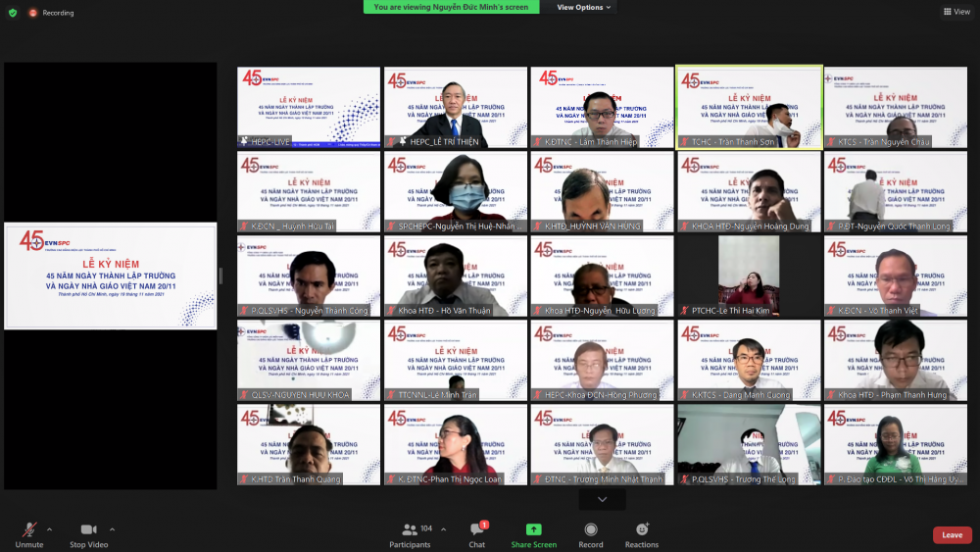Open video options arrow next to Stop Video
The width and height of the screenshot is (980, 552).
[x=113, y=529]
